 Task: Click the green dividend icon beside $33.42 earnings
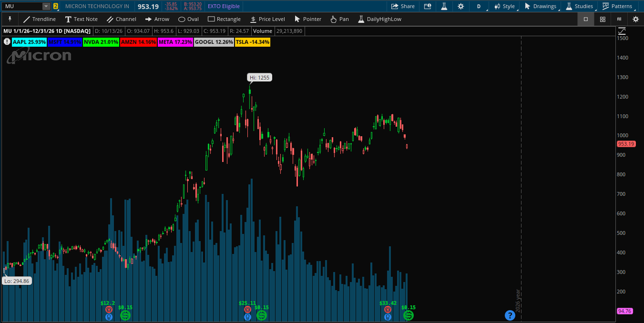tap(408, 315)
